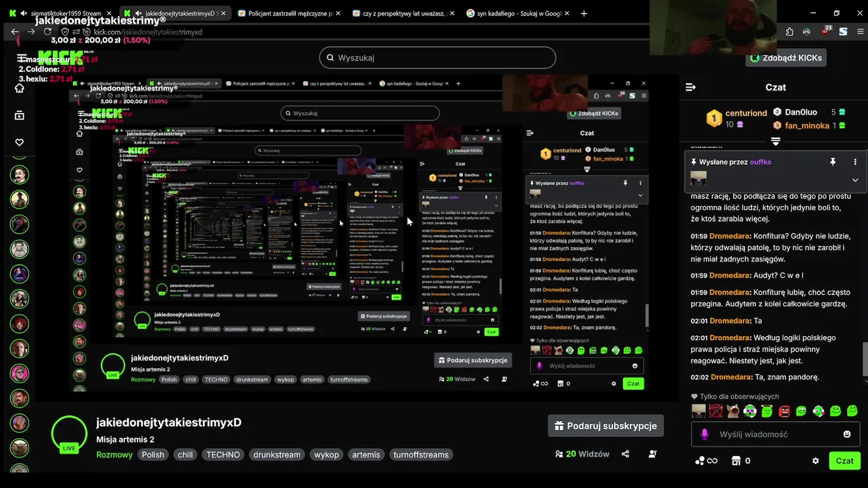Insert the green halo angel emote
Image resolution: width=868 pixels, height=488 pixels.
click(767, 411)
